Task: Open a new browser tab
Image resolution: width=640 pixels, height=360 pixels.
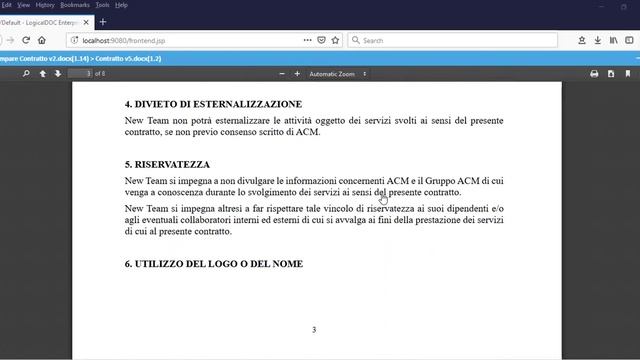Action: (x=103, y=22)
